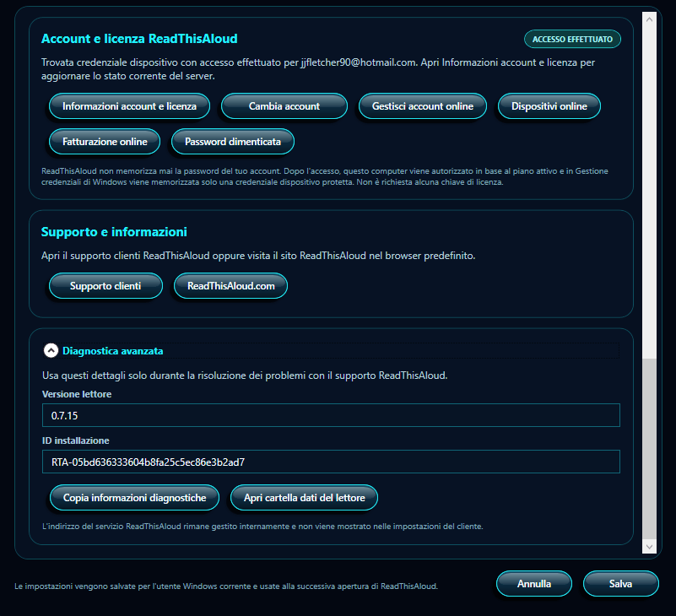Click the 'Usa questi dettagli solo durante' description
Image resolution: width=676 pixels, height=616 pixels.
click(245, 376)
